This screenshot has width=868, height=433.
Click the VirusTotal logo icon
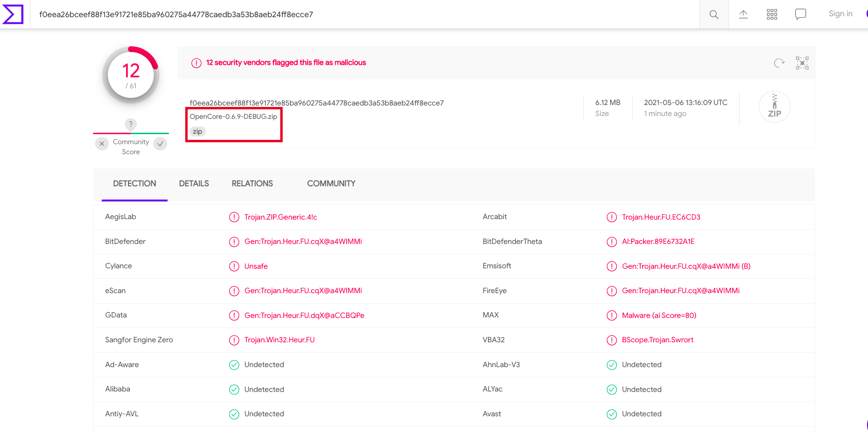(12, 14)
